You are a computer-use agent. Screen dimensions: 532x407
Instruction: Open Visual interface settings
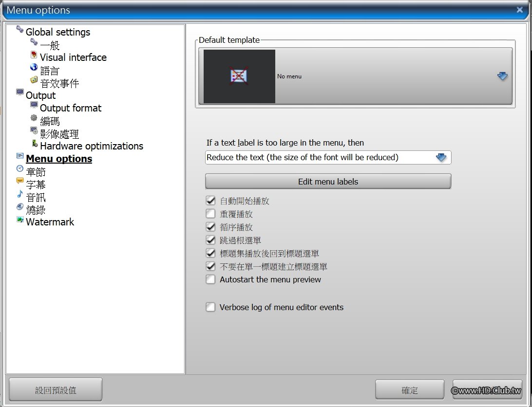pyautogui.click(x=73, y=57)
